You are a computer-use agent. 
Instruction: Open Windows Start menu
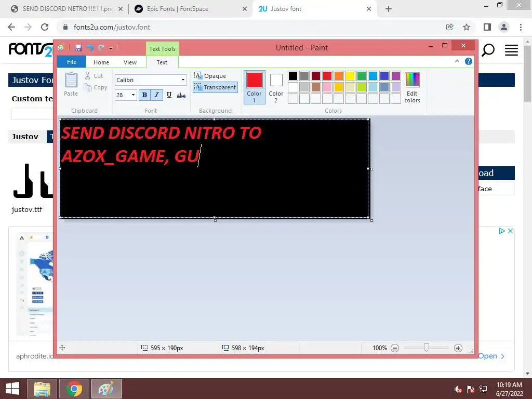[12, 389]
